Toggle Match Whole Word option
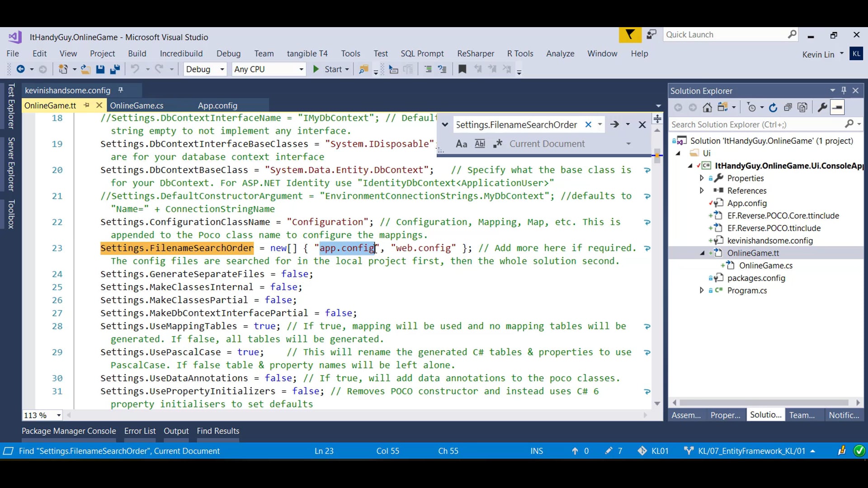 coord(480,144)
